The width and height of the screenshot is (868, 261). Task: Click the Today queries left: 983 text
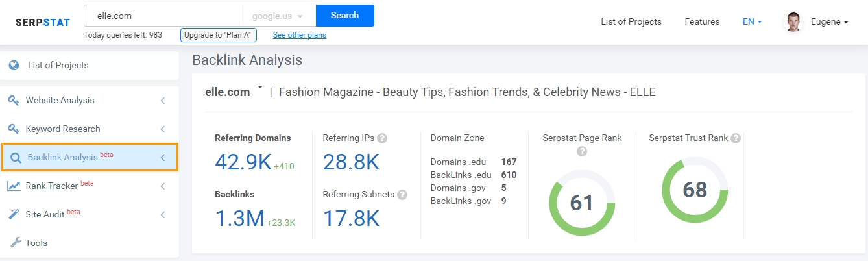point(123,35)
